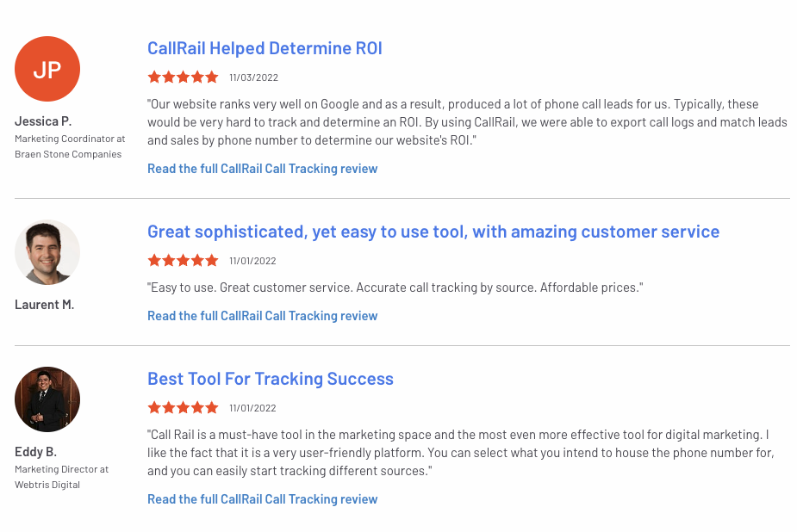This screenshot has height=532, width=797.
Task: Click the full review link under Laurent's review
Action: (x=262, y=315)
